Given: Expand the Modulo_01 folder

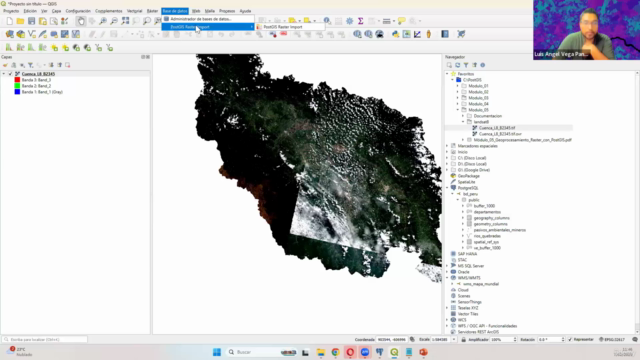Looking at the screenshot, I should click(x=458, y=86).
